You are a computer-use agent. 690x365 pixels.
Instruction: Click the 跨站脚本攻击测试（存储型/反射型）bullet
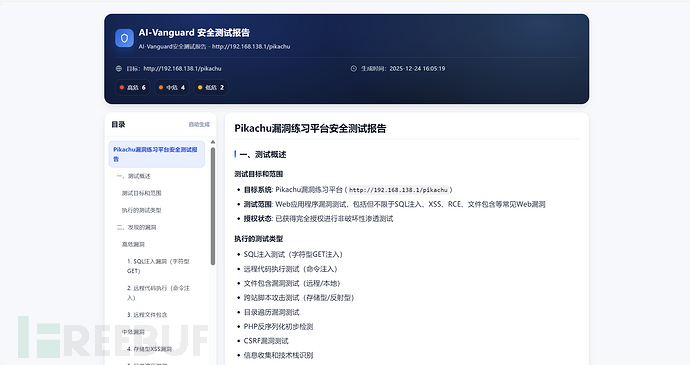pos(299,298)
